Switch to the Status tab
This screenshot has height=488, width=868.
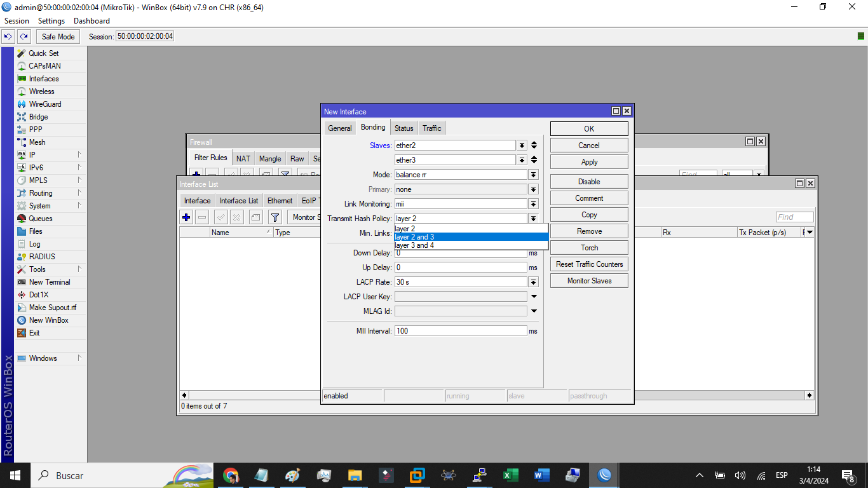tap(404, 128)
